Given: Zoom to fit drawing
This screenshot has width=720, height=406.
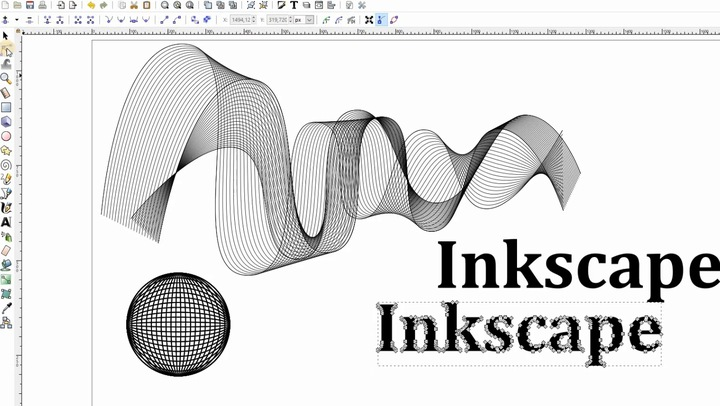Looking at the screenshot, I should click(x=177, y=6).
